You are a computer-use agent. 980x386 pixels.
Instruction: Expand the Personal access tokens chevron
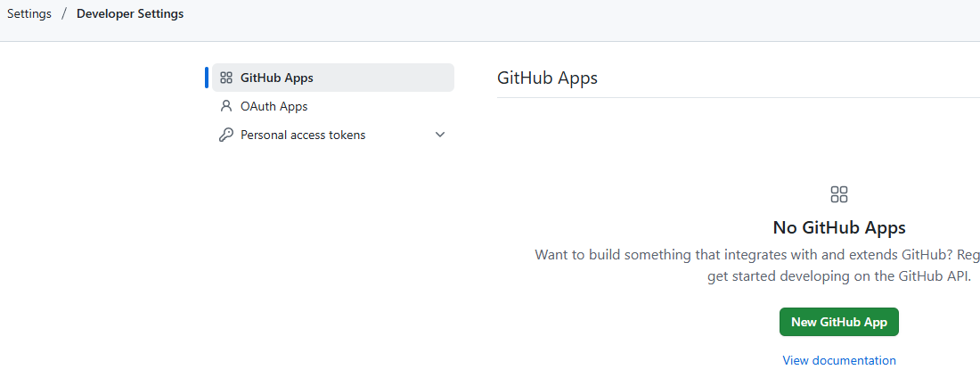(x=440, y=135)
